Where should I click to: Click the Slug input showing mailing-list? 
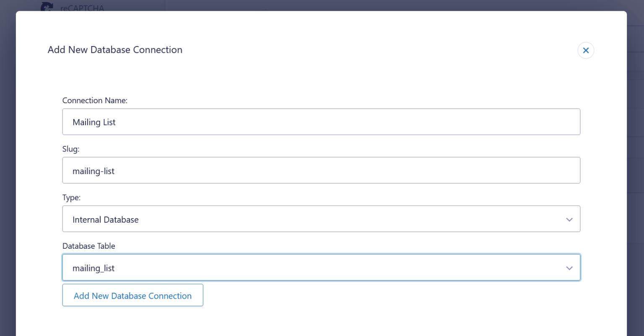[x=321, y=170]
